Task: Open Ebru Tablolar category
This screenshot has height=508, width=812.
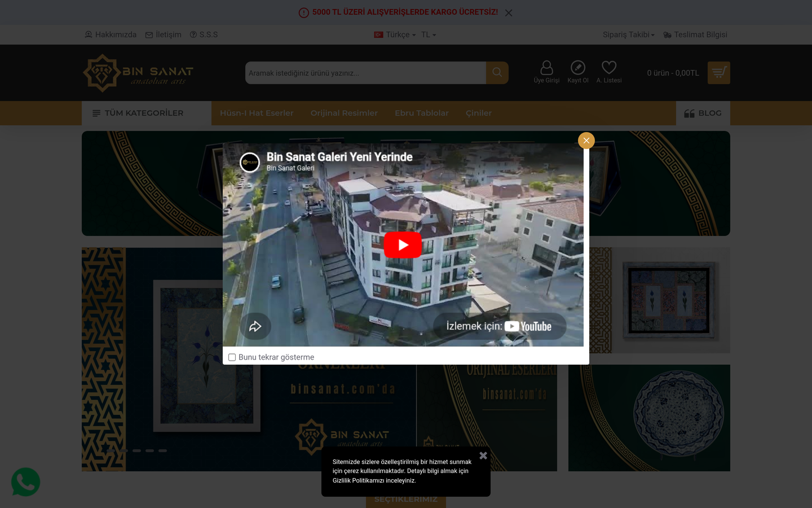Action: [422, 113]
